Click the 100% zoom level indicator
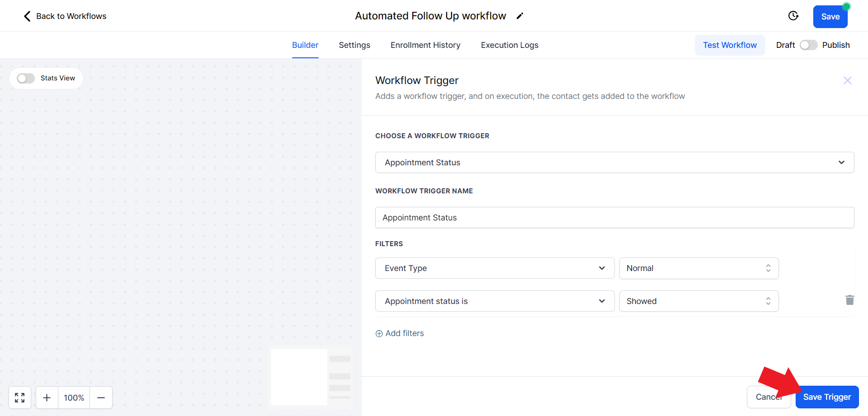Viewport: 868px width, 416px height. pos(74,397)
